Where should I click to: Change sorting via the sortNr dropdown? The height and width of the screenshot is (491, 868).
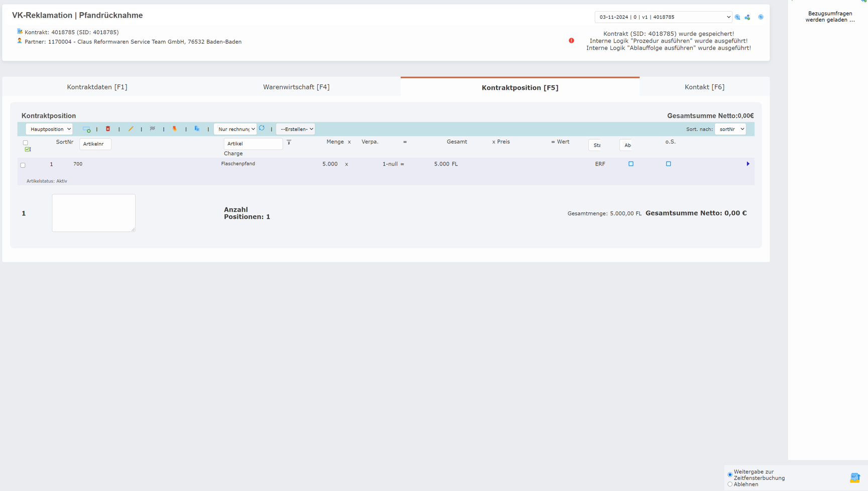click(730, 129)
